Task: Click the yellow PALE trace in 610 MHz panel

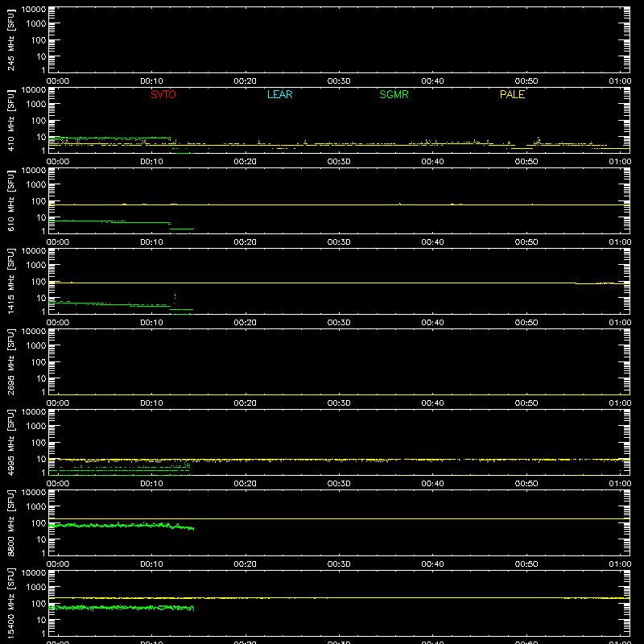Action: [x=339, y=204]
